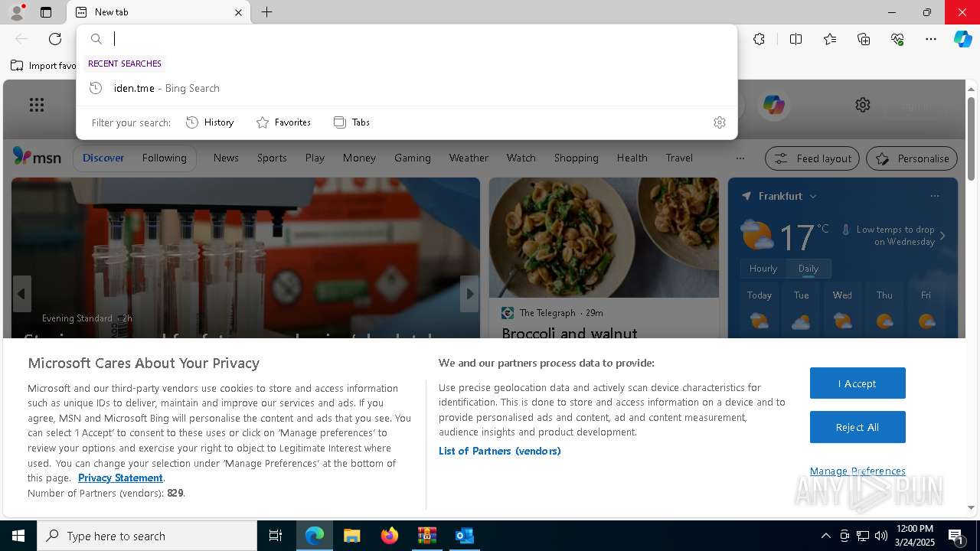Open the Health category

tap(632, 158)
